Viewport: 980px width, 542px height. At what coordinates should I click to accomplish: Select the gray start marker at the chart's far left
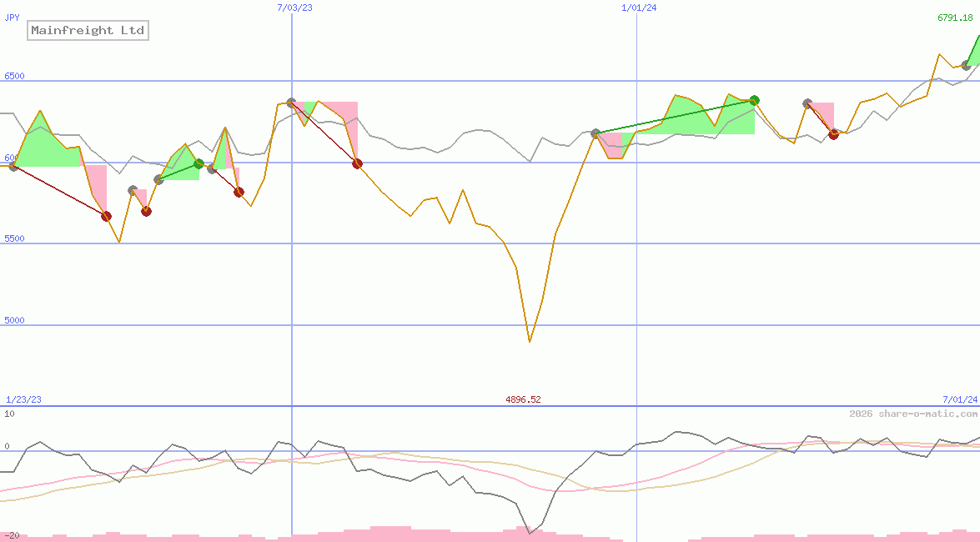[x=13, y=167]
